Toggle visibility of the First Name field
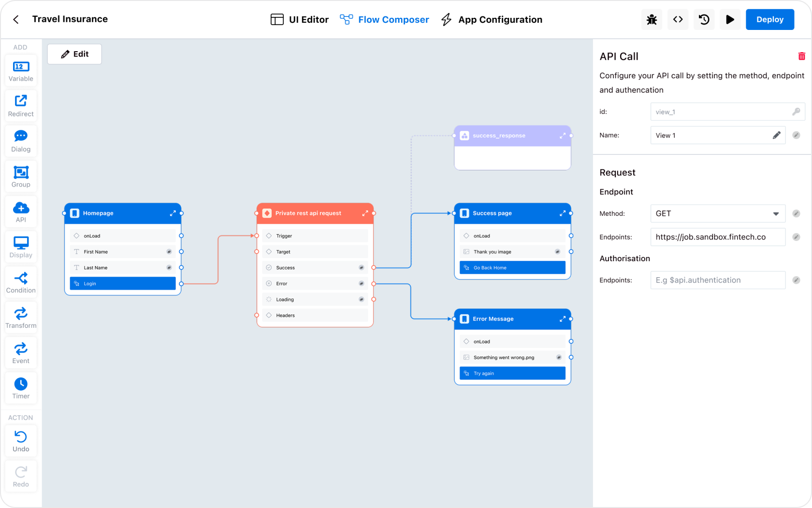812x508 pixels. point(169,252)
